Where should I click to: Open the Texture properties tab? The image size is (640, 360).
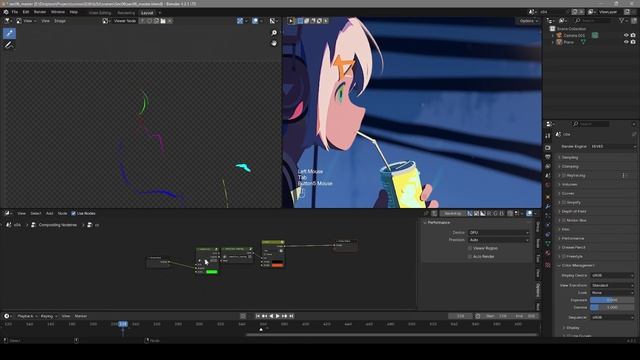548,264
